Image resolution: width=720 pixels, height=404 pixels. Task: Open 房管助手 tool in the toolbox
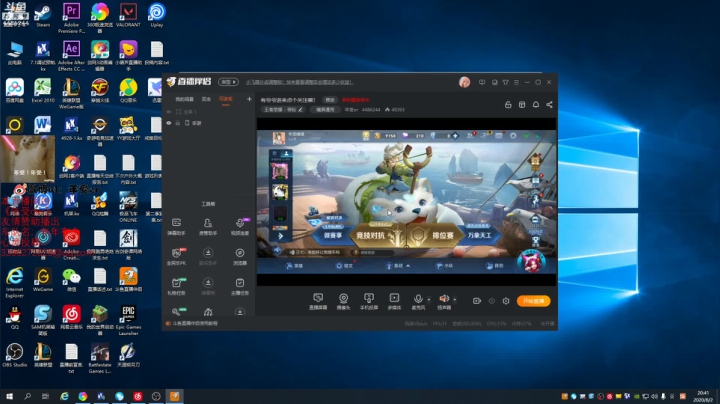click(x=208, y=227)
